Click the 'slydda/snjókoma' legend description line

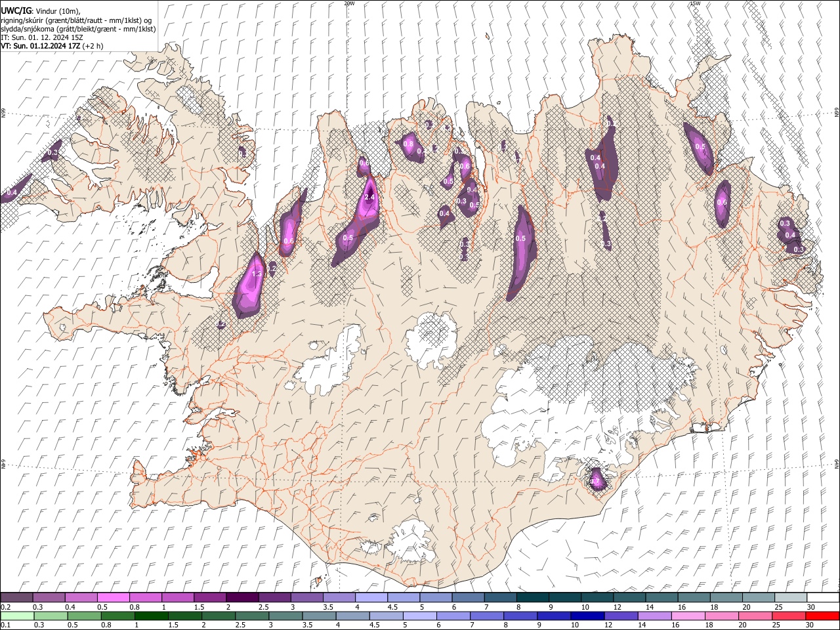coord(78,29)
